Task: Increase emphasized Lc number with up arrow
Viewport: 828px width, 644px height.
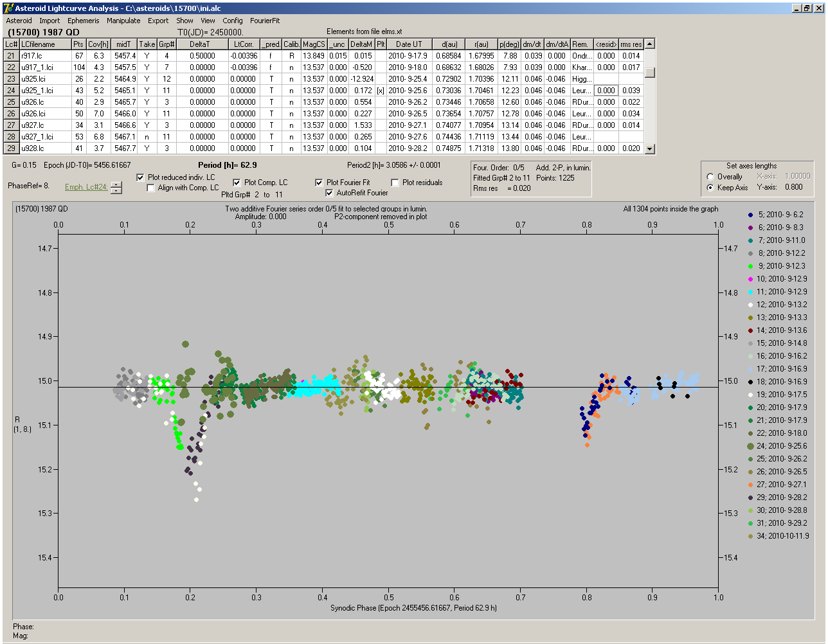Action: 116,184
